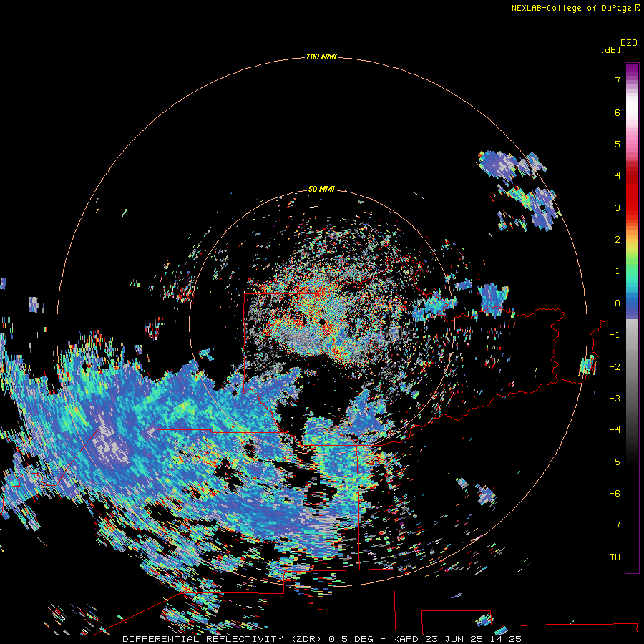Click the 14:25 time stamp

[506, 639]
